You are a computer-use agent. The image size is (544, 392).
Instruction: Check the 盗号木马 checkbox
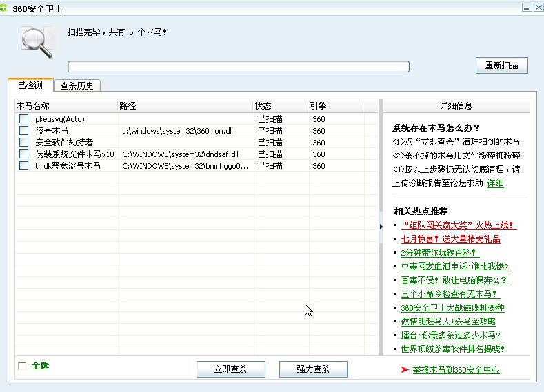[23, 131]
